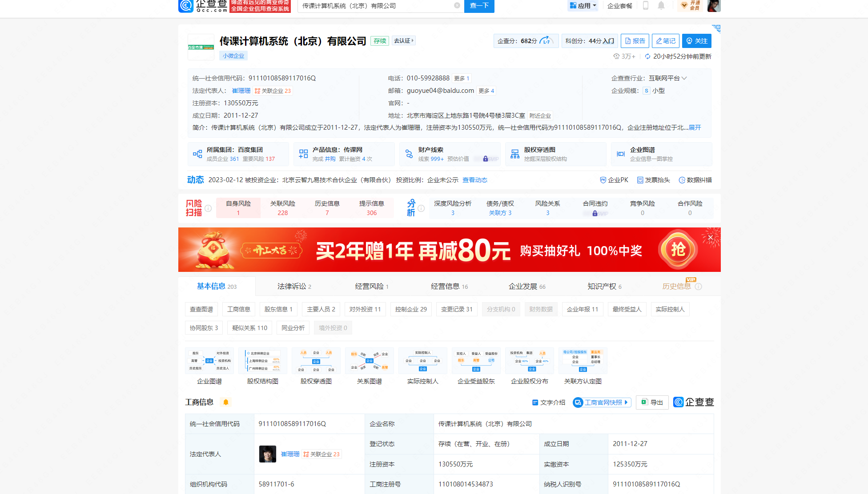This screenshot has height=494, width=868.
Task: Expand phone numbers with 更多 1
Action: 462,78
